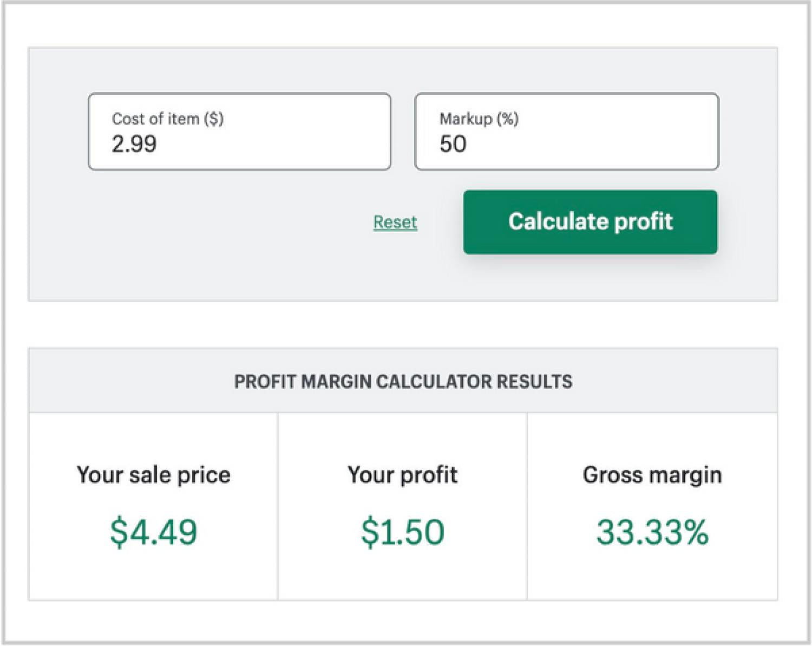812x646 pixels.
Task: Click the Reset link
Action: 395,222
